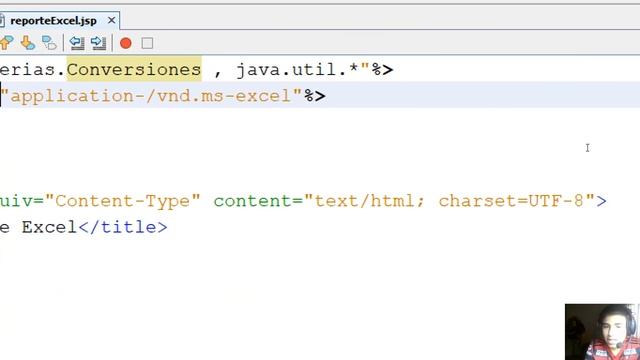Stop macro recording with the square icon
Viewport: 640px width, 360px height.
click(x=147, y=43)
